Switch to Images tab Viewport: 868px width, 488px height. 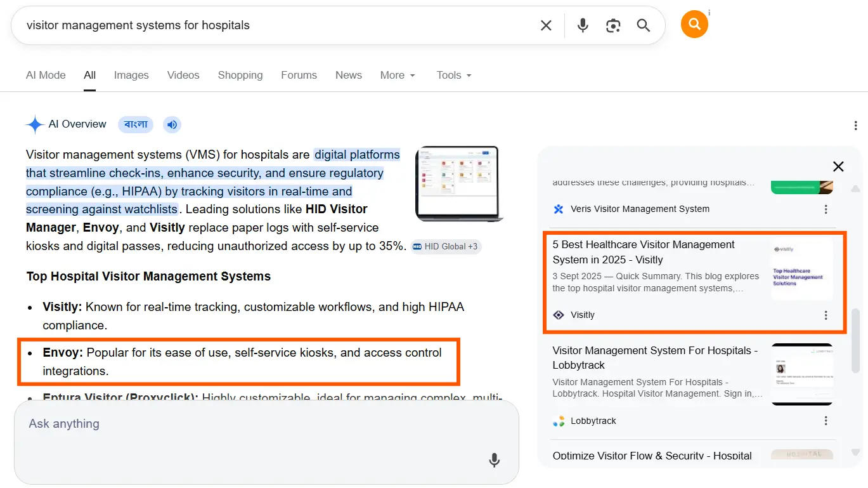[x=131, y=75]
